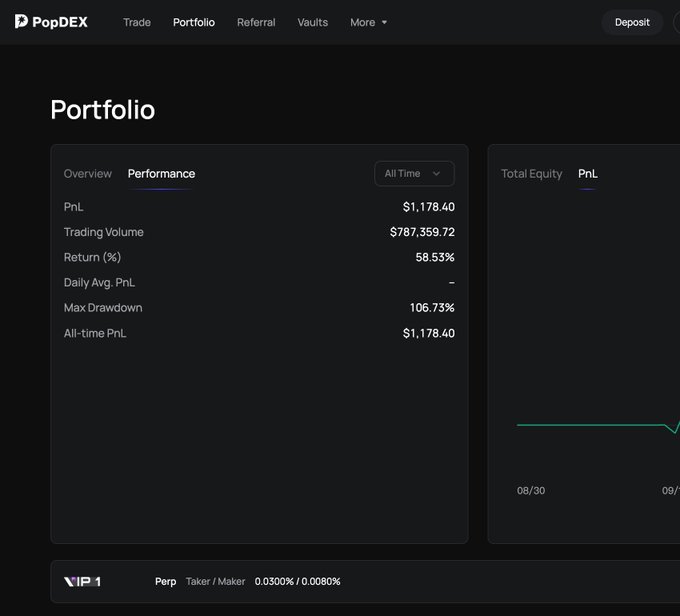Open the Trade page

[137, 22]
